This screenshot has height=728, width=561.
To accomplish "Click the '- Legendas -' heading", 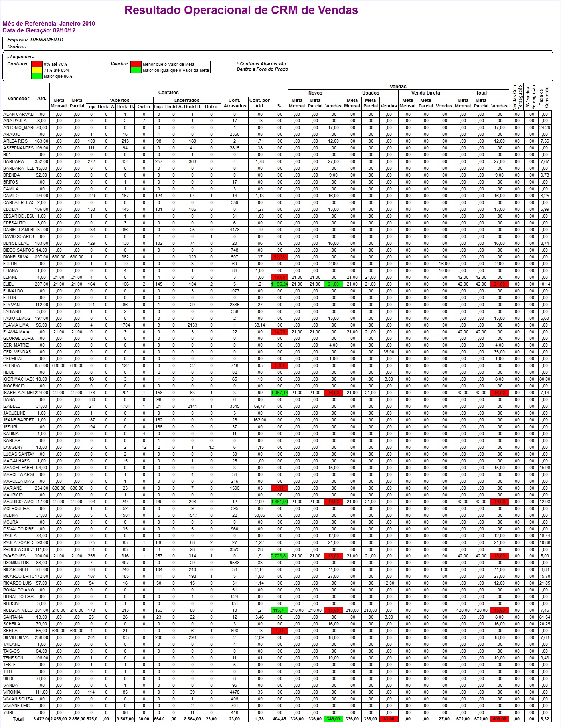I will pyautogui.click(x=20, y=57).
